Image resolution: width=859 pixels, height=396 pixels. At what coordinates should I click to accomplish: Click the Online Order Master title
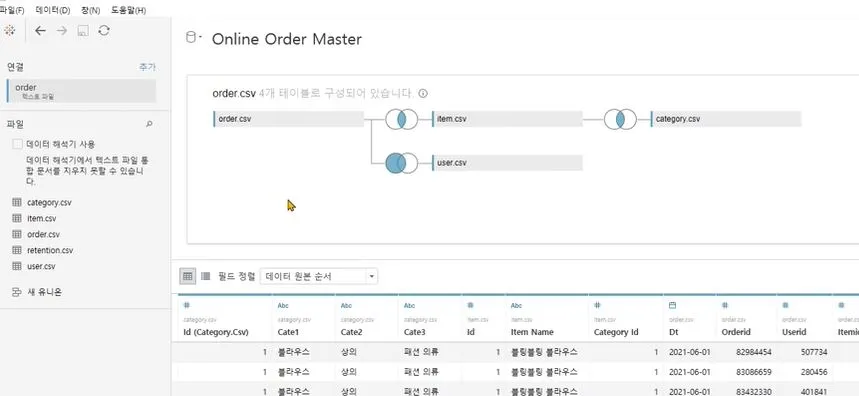(x=287, y=39)
